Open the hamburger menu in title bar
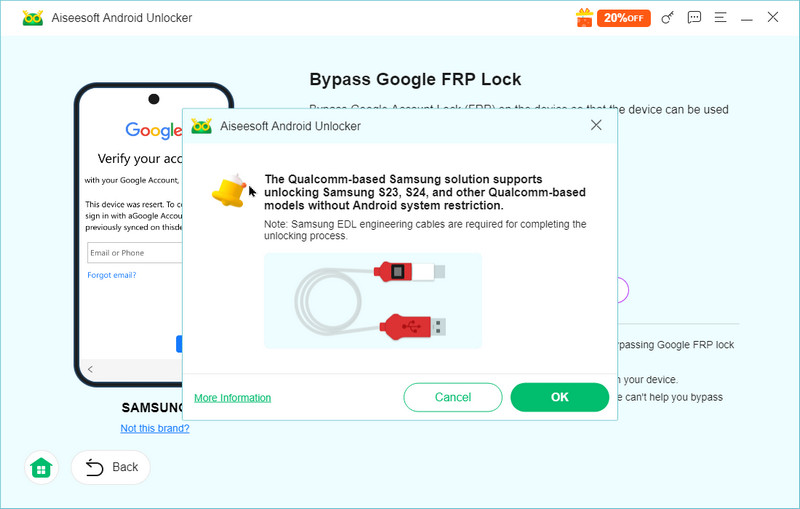This screenshot has width=800, height=509. click(x=720, y=18)
